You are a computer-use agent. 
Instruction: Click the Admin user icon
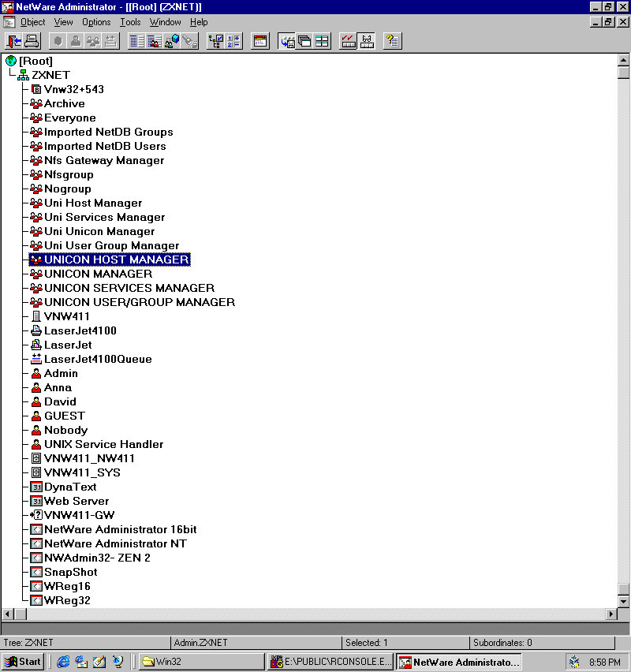36,373
